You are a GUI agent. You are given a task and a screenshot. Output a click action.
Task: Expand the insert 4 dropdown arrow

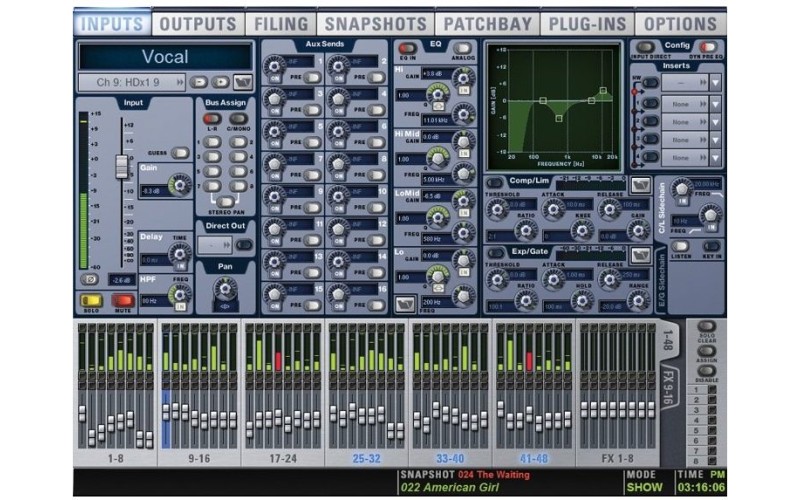click(x=716, y=158)
